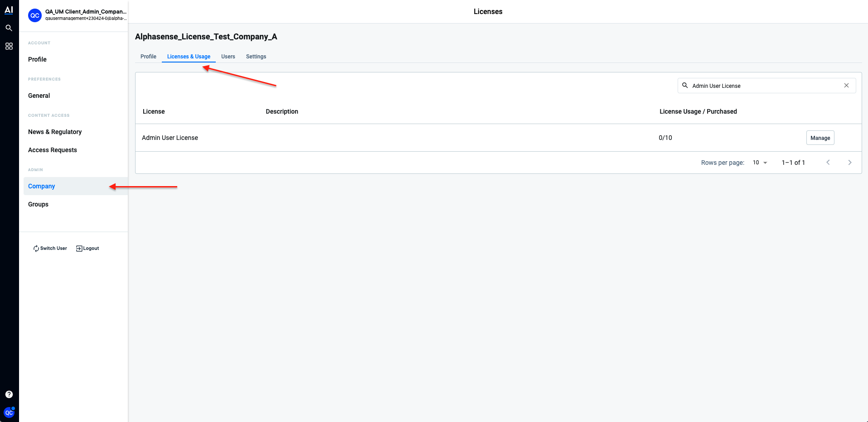Click Manage for Admin User License
Image resolution: width=868 pixels, height=422 pixels.
coord(820,138)
